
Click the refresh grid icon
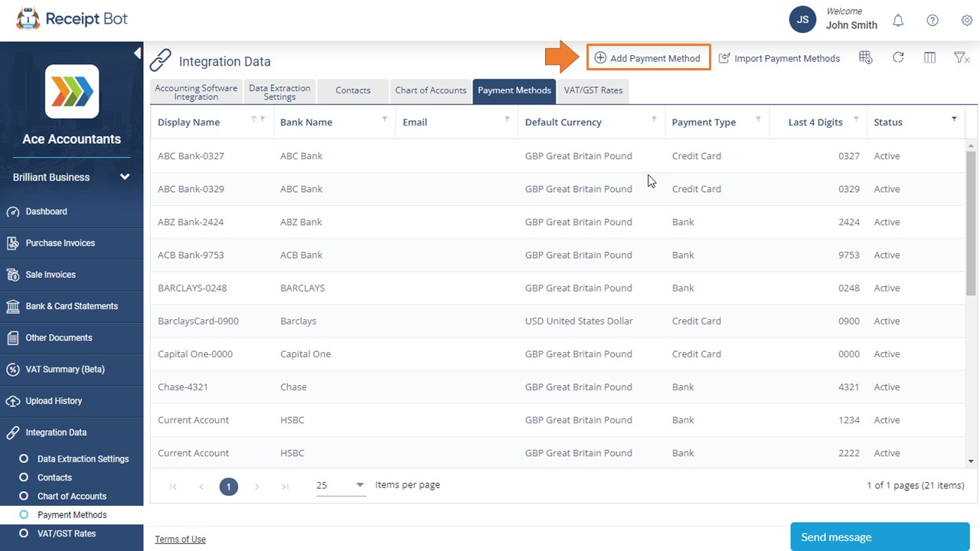pos(898,57)
